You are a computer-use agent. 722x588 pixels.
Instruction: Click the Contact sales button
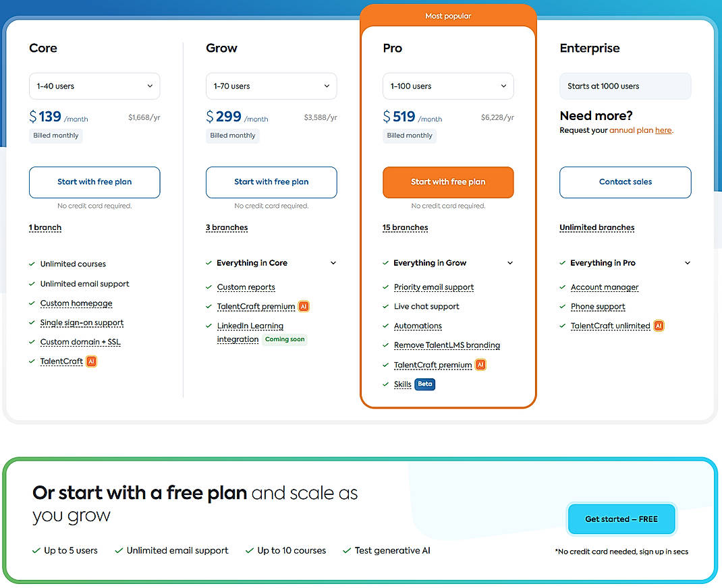pos(625,182)
